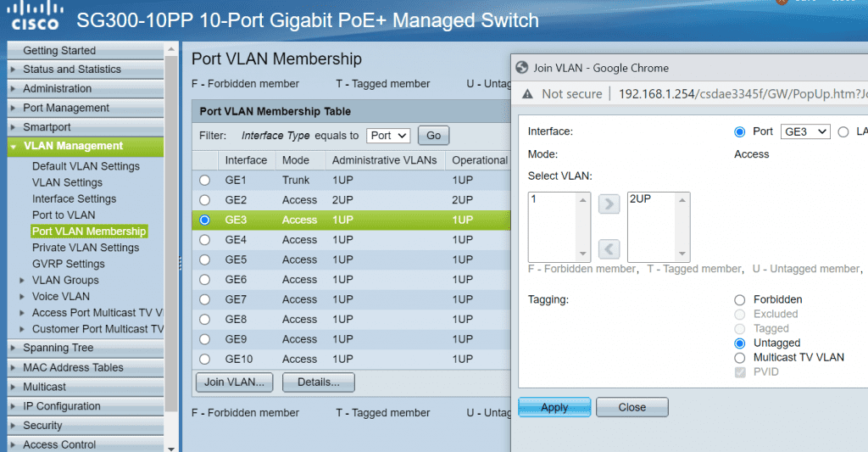This screenshot has width=868, height=452.
Task: Collapse VLAN Management menu
Action: coord(86,146)
